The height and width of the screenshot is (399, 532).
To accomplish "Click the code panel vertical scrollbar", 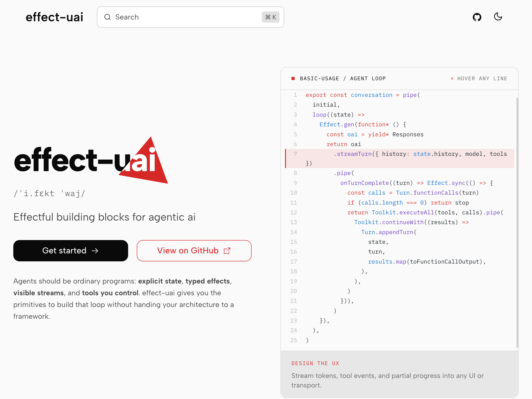I will pos(517,223).
